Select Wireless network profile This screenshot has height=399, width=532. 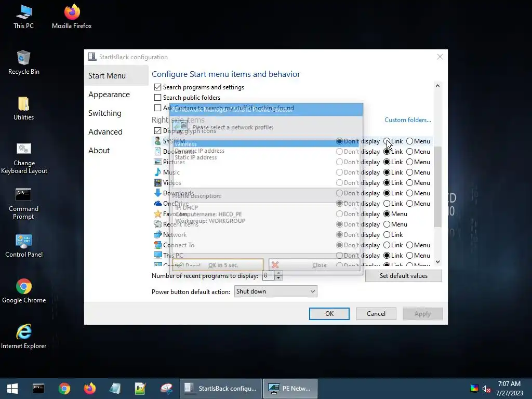pos(265,144)
